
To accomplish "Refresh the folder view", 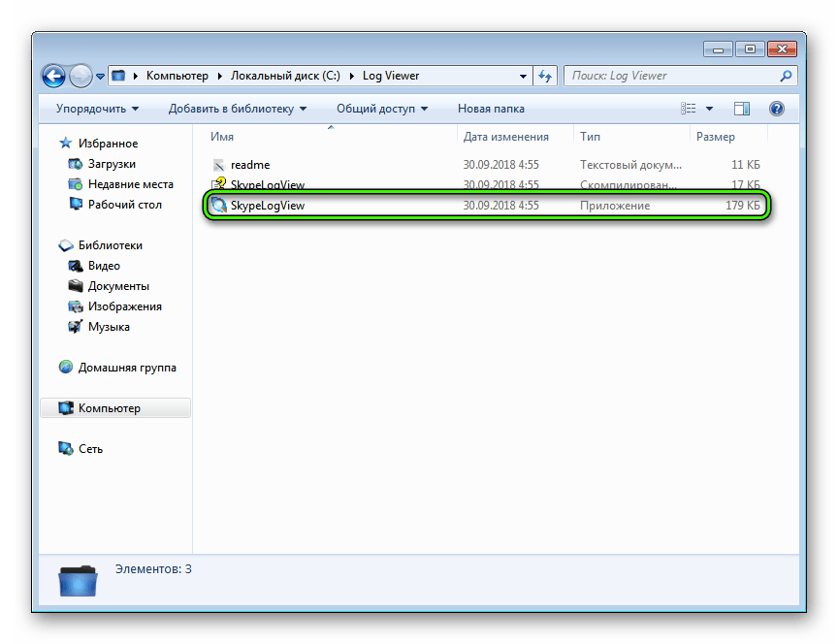I will click(x=545, y=76).
